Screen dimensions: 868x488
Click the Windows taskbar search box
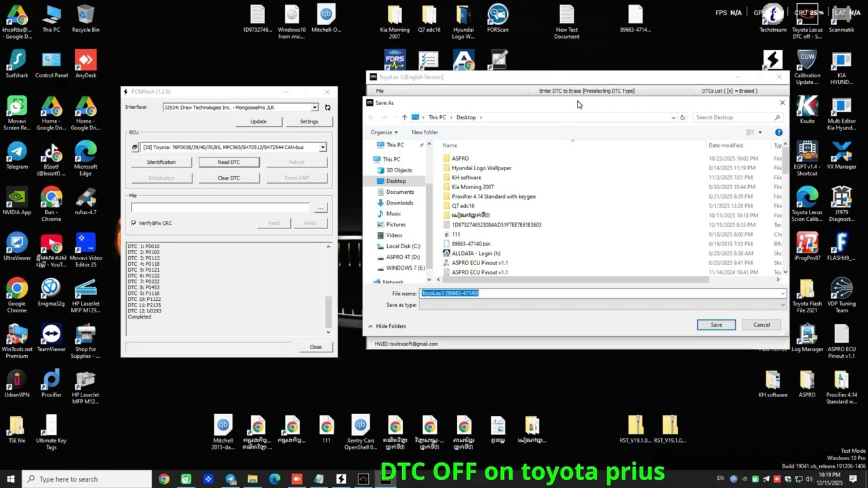87,479
